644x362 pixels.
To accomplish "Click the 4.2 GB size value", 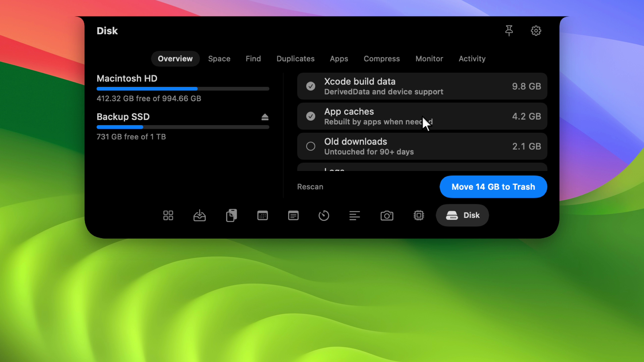I will click(x=526, y=116).
